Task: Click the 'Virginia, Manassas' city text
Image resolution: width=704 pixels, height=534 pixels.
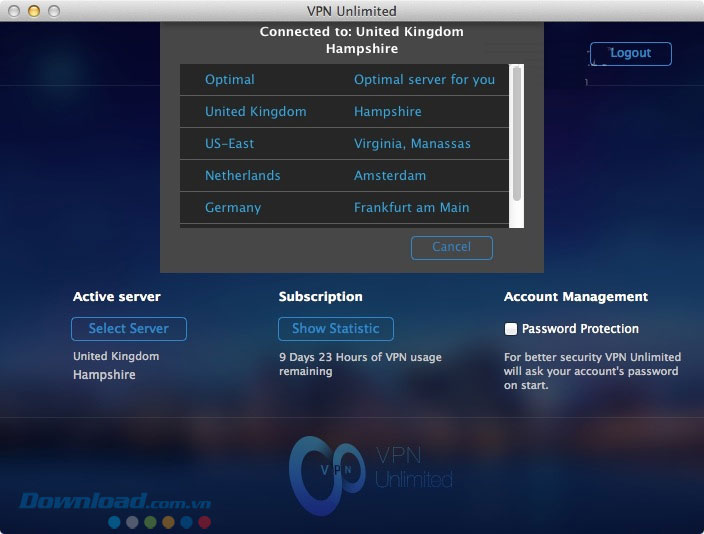Action: coord(412,144)
